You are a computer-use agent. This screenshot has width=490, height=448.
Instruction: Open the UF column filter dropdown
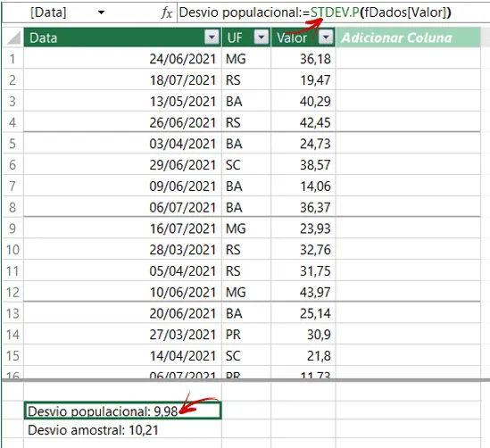point(262,37)
